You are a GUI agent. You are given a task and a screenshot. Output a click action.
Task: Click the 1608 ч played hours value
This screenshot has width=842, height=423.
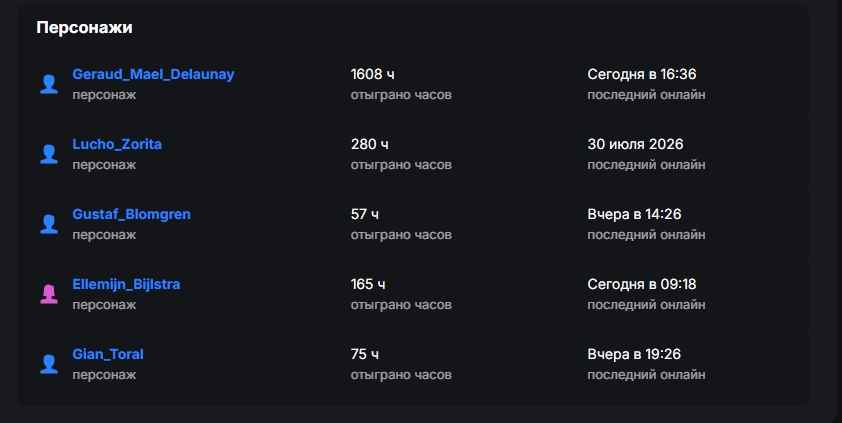373,74
